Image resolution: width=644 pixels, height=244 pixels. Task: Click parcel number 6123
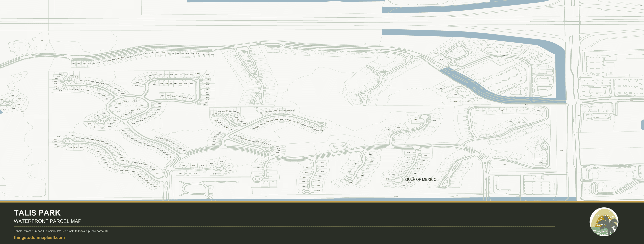click(61, 91)
